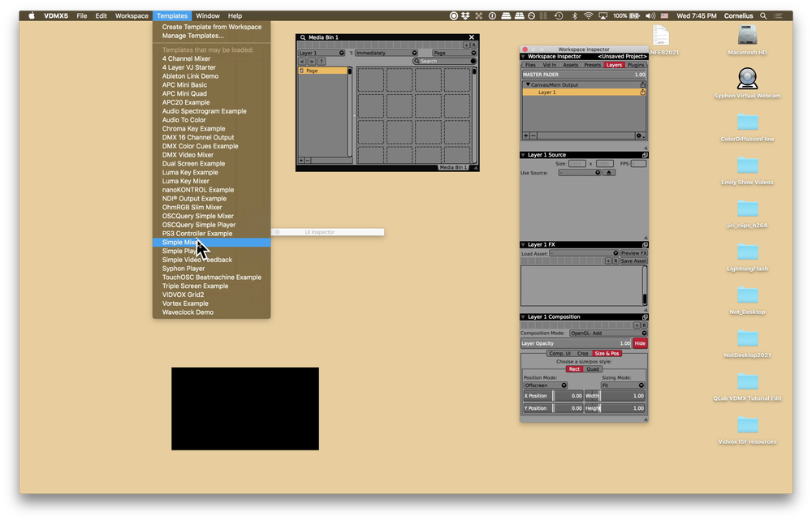The image size is (812, 521).
Task: Add a page with Media Bin's bottom plus button
Action: click(x=301, y=161)
